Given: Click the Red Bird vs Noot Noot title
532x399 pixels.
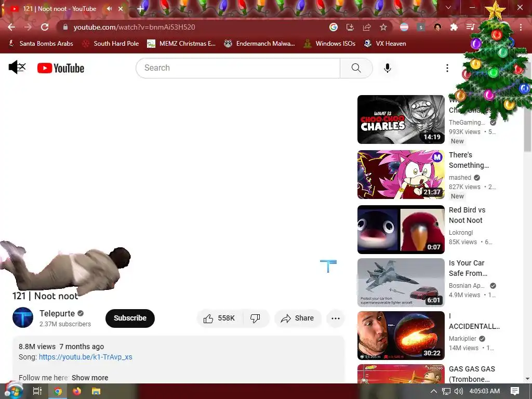Looking at the screenshot, I should click(467, 215).
